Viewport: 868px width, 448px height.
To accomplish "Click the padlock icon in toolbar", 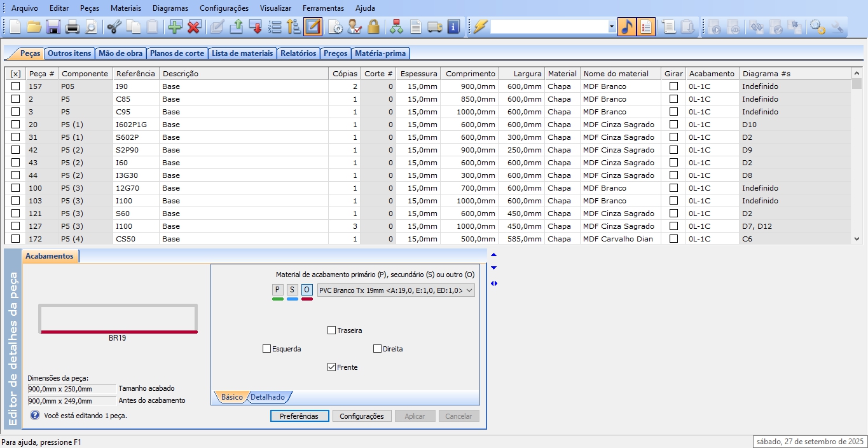I will click(x=374, y=27).
